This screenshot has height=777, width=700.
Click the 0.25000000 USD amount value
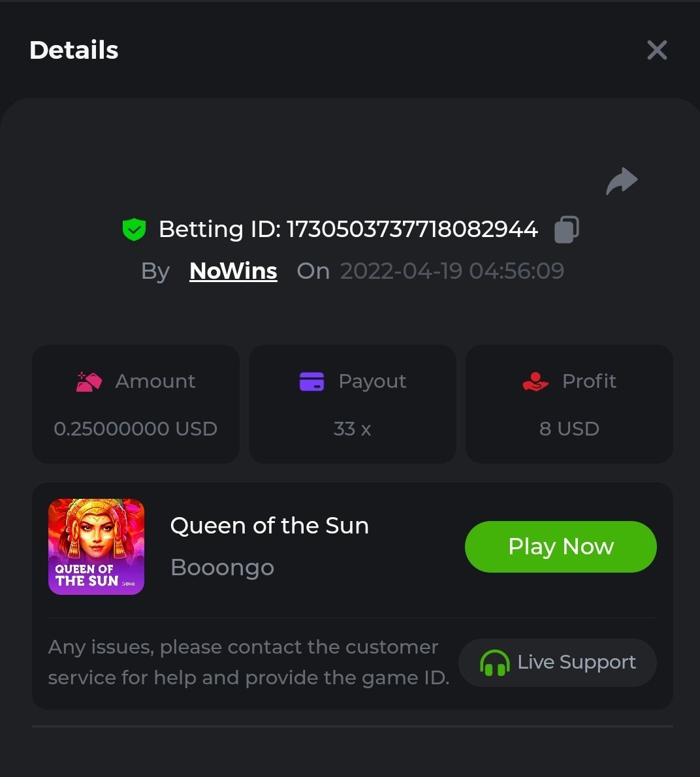pos(135,429)
